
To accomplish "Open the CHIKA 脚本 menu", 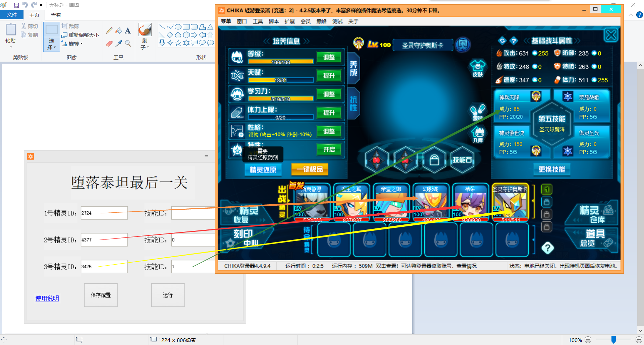I will (x=274, y=21).
